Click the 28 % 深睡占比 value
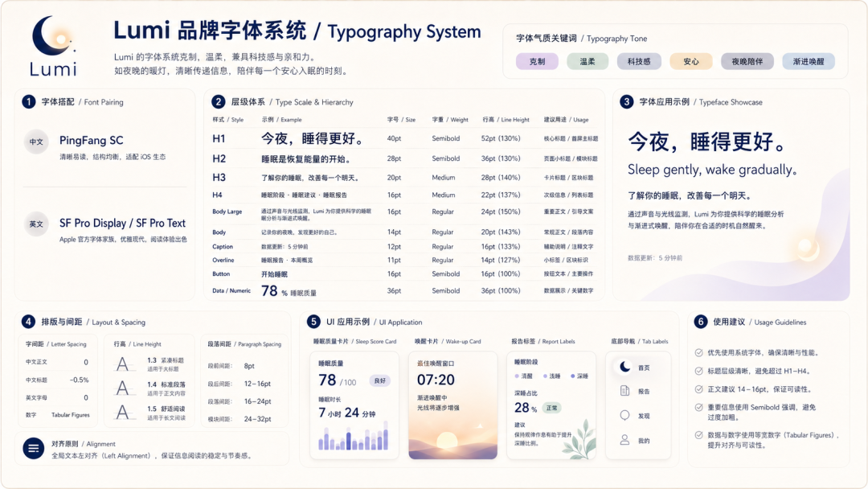The height and width of the screenshot is (489, 868). [x=526, y=408]
